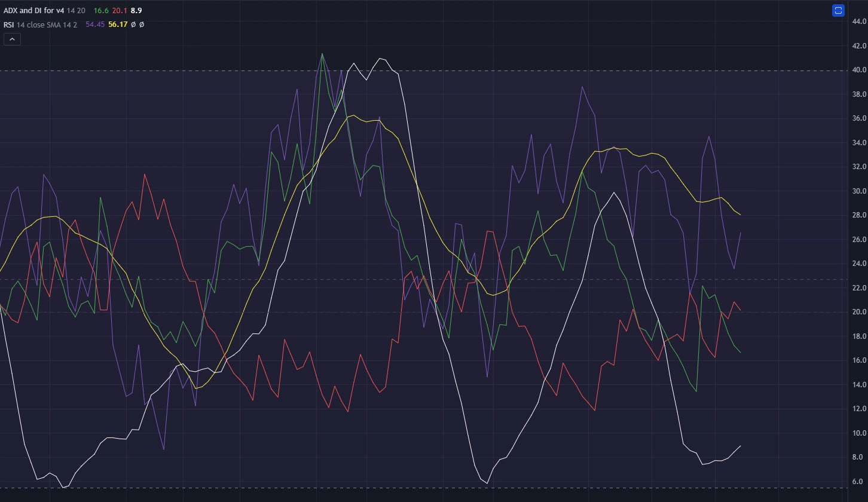868x502 pixels.
Task: Click the ADX input values 14 20
Action: 76,11
